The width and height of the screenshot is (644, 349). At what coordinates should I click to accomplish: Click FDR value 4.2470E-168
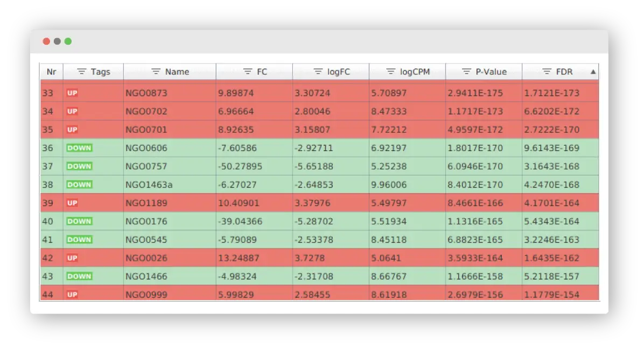(x=551, y=184)
